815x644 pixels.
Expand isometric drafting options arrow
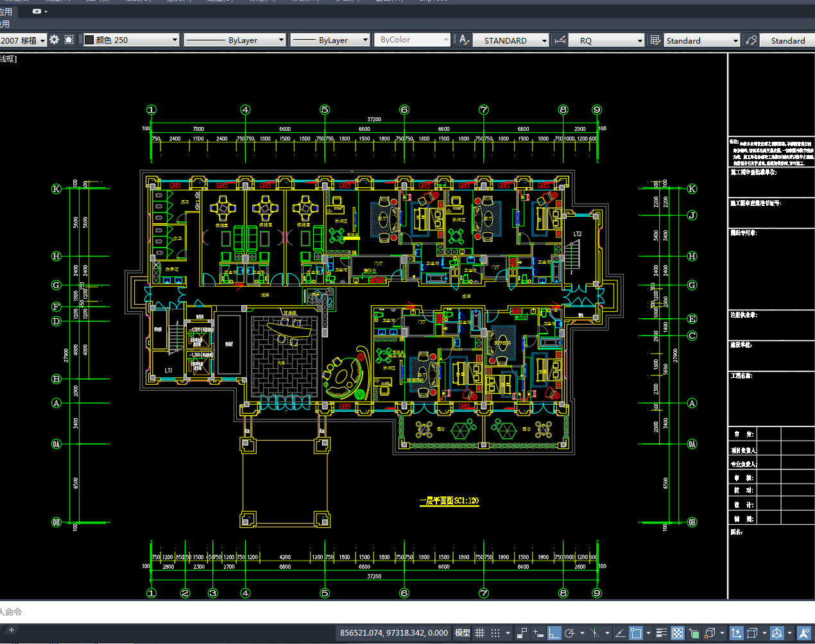pyautogui.click(x=607, y=634)
